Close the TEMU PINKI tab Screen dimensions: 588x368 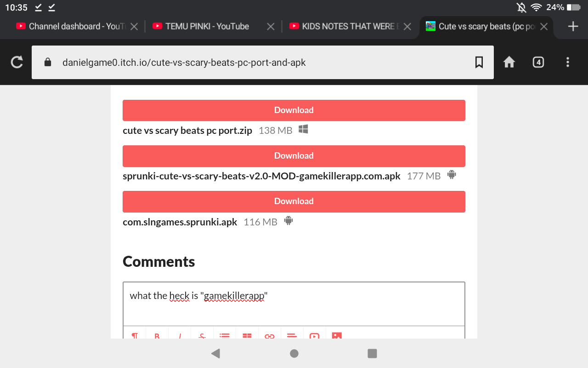(271, 27)
